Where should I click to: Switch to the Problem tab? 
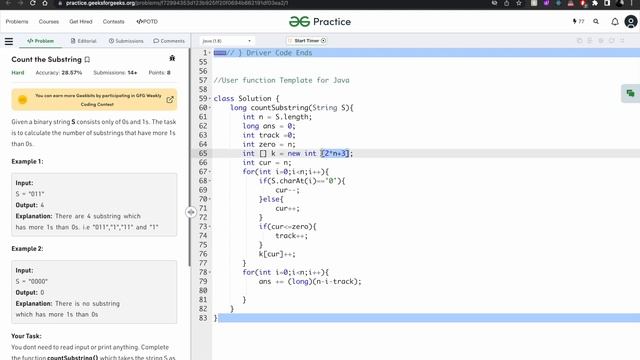point(40,41)
